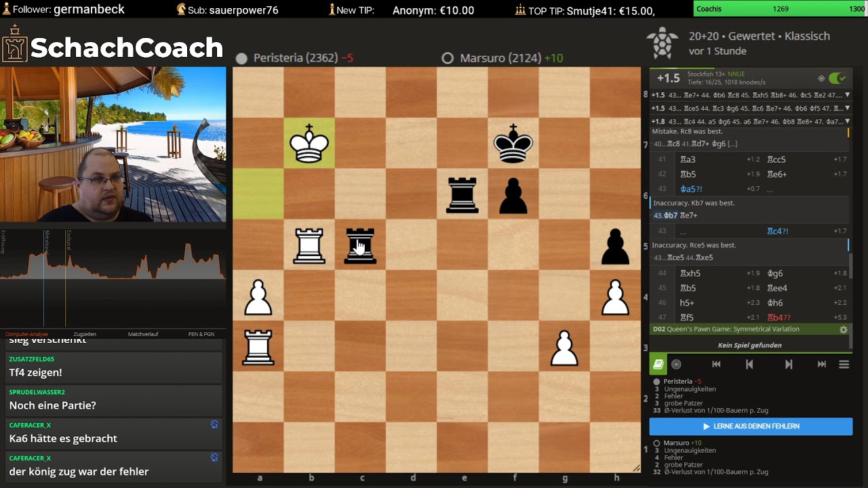Click D02 Queen's Pawn Game opening name
Viewport: 868px width, 488px height.
pos(726,329)
